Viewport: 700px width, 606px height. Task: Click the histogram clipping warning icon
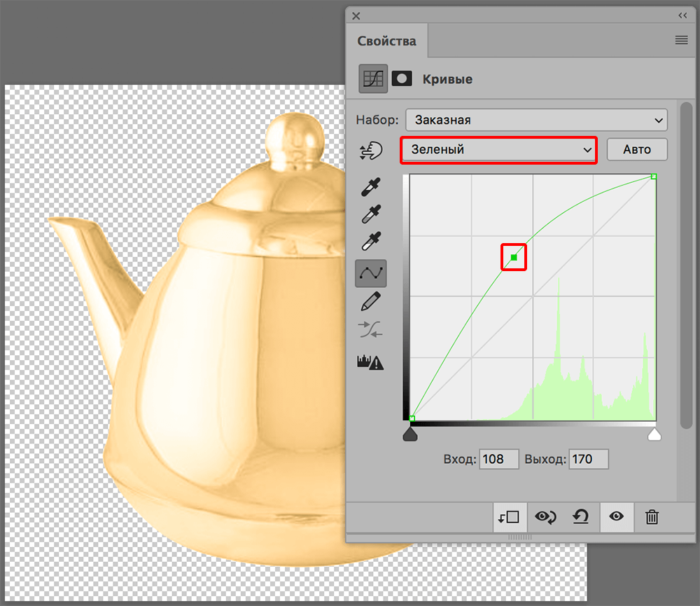click(370, 361)
